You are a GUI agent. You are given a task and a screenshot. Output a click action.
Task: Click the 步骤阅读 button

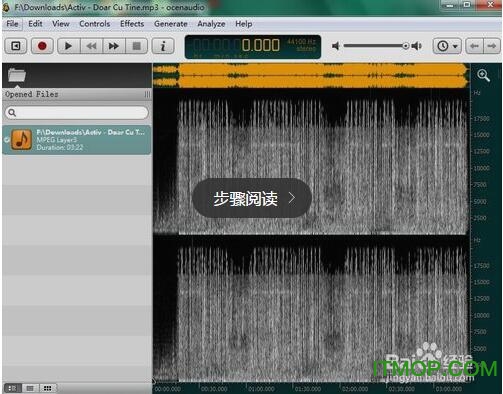[252, 198]
